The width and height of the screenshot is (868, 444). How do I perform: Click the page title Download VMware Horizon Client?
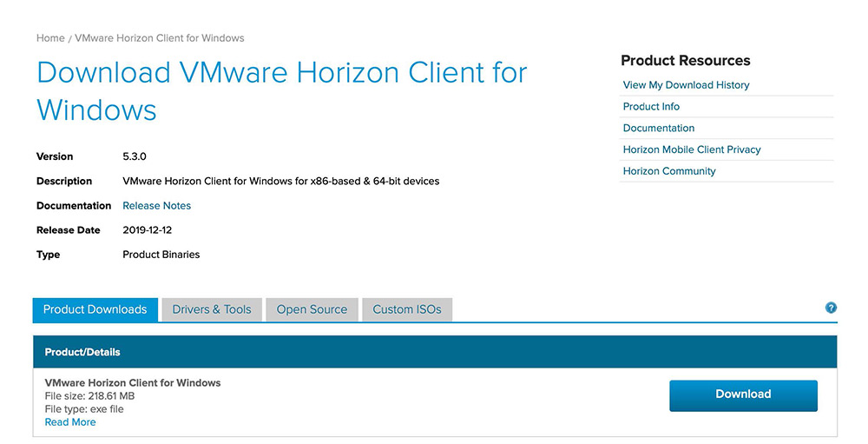282,91
